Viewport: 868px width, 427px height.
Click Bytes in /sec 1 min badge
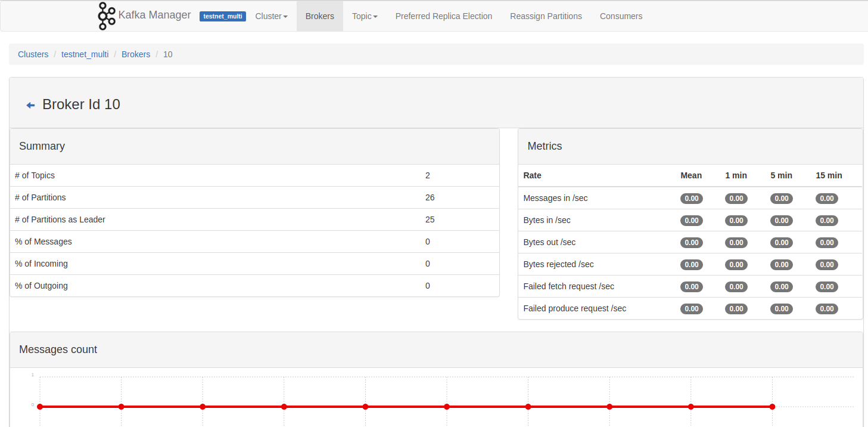[736, 221]
